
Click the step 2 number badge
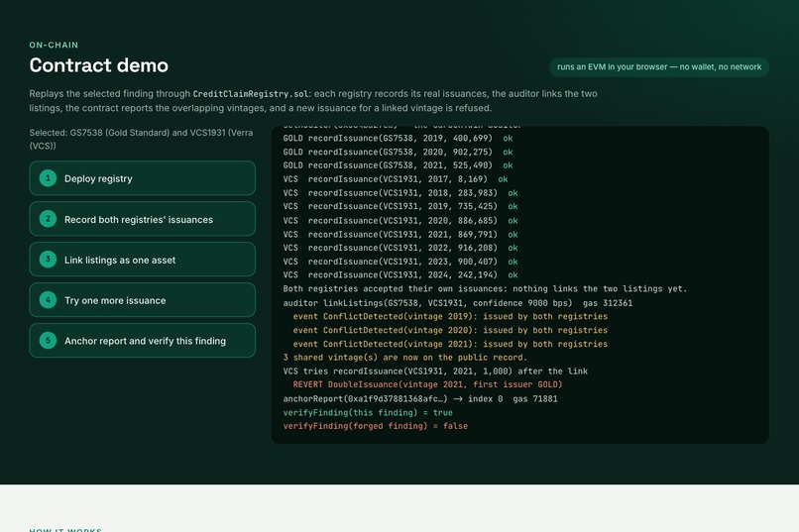point(48,219)
